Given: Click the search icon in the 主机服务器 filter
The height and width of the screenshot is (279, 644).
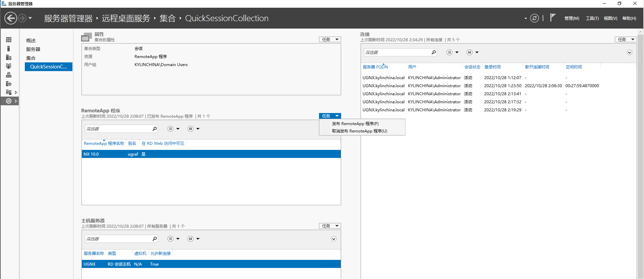Looking at the screenshot, I should pos(155,239).
